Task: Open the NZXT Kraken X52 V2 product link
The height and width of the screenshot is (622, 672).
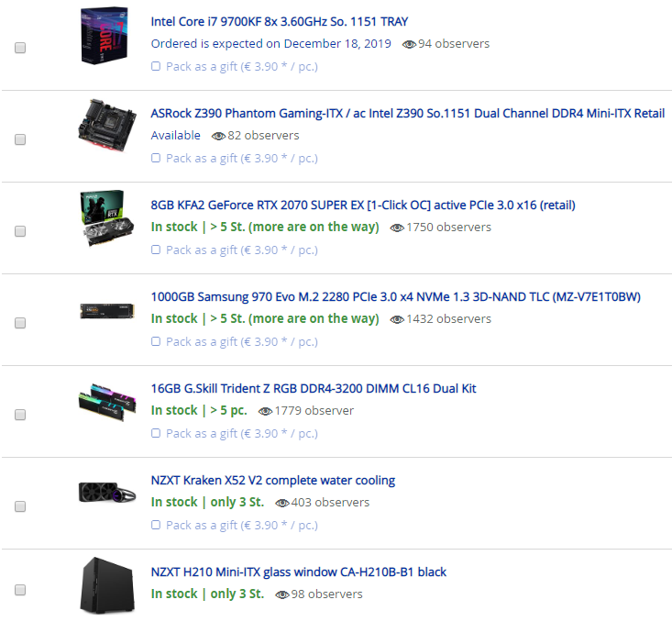Action: click(x=273, y=481)
